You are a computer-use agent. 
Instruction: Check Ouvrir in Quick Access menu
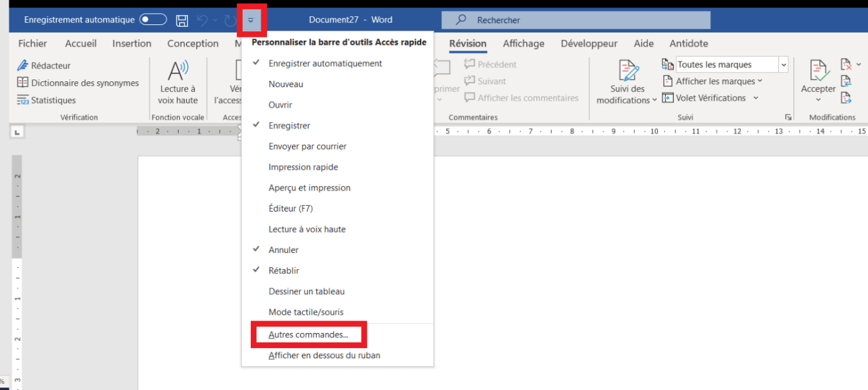pos(338,105)
